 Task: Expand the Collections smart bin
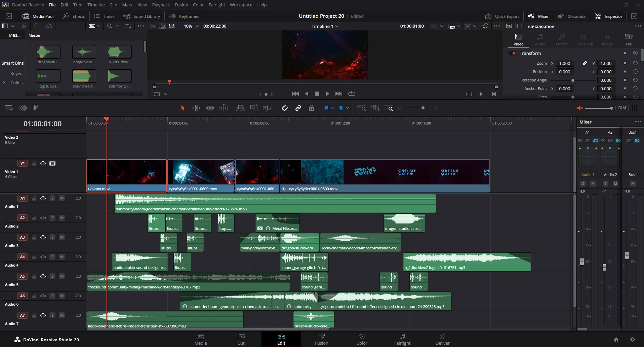(x=4, y=82)
